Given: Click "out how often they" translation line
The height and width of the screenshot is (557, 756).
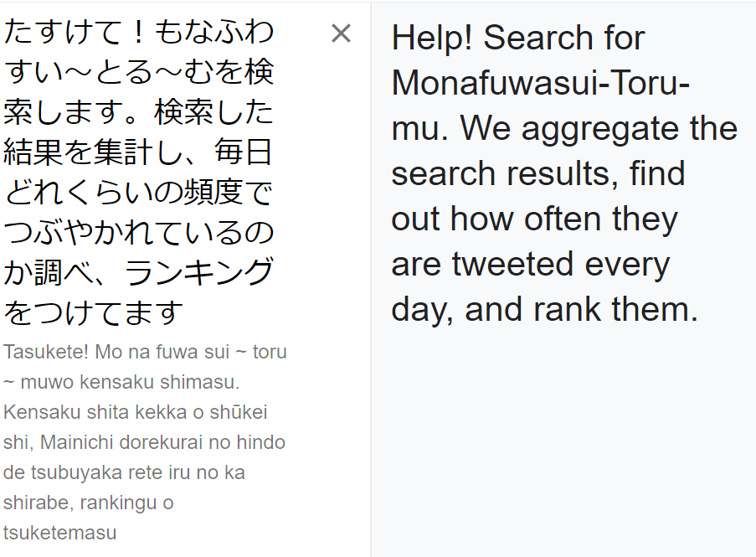Looking at the screenshot, I should (x=534, y=219).
